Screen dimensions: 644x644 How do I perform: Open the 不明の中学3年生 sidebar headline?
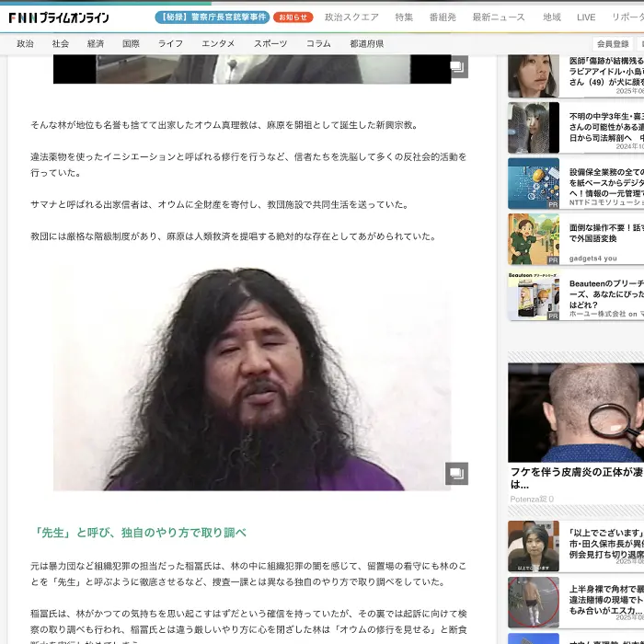[606, 127]
